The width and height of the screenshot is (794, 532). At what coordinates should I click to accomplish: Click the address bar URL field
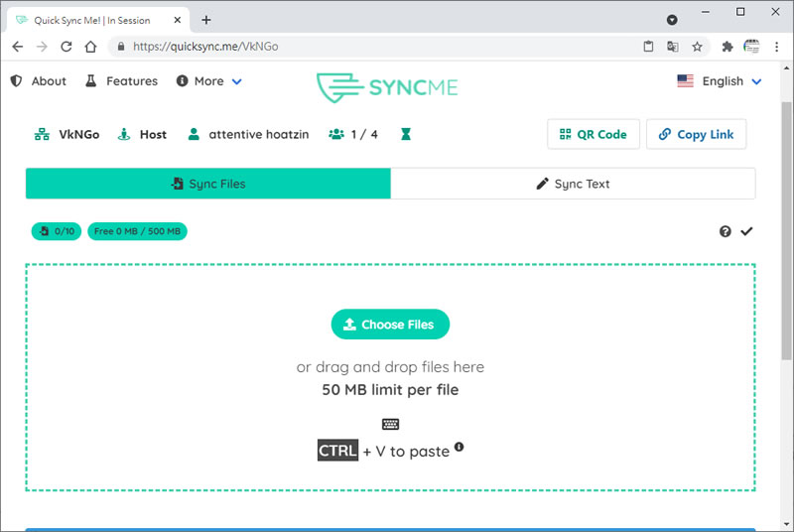pos(375,47)
